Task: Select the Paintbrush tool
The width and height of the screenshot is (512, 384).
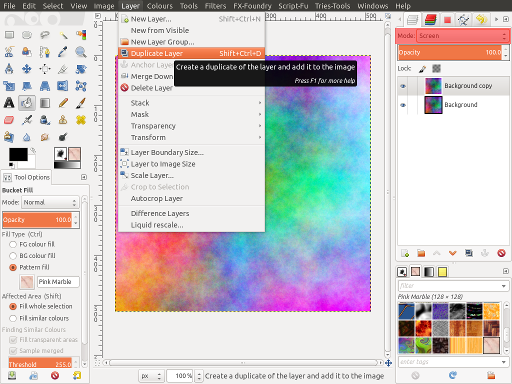Action: pyautogui.click(x=81, y=103)
